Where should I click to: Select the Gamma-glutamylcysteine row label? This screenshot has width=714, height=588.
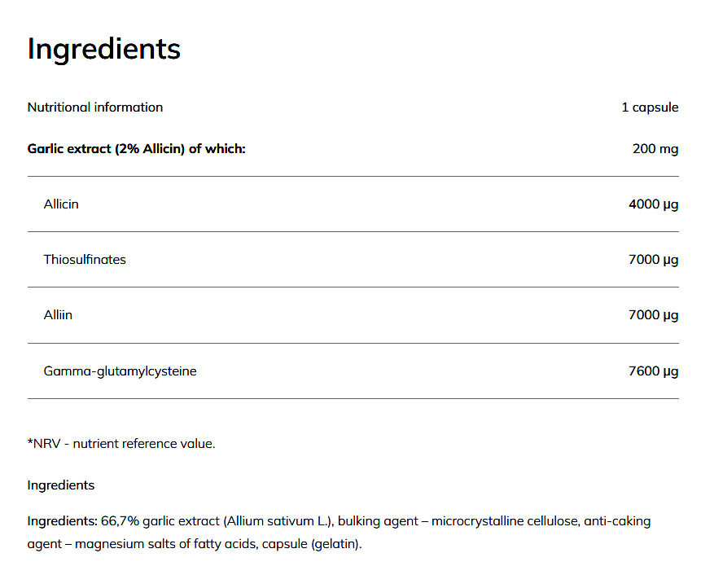pyautogui.click(x=120, y=371)
